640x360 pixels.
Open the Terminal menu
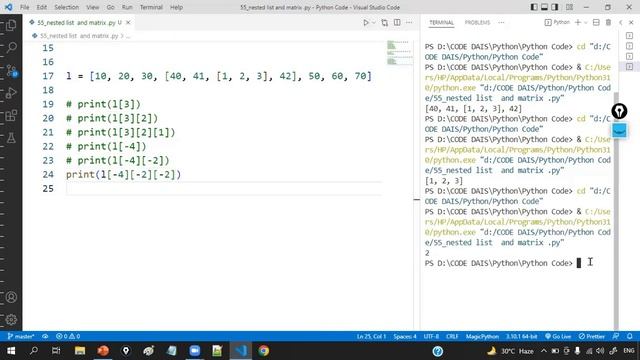point(151,7)
